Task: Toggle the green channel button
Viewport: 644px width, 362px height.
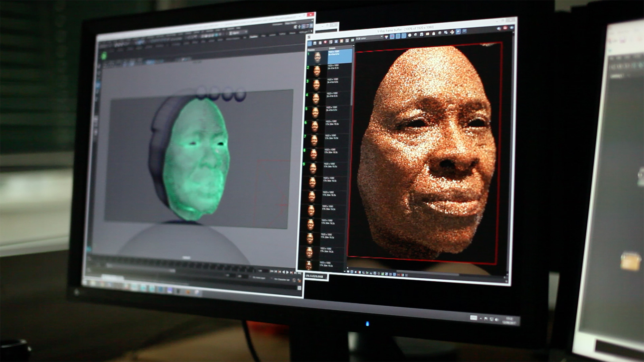Action: coord(398,36)
